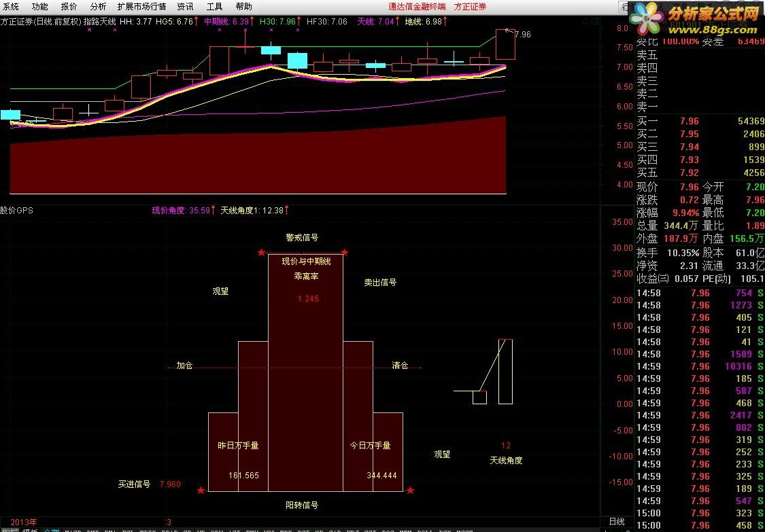Open the 帮助 menu

click(x=243, y=6)
